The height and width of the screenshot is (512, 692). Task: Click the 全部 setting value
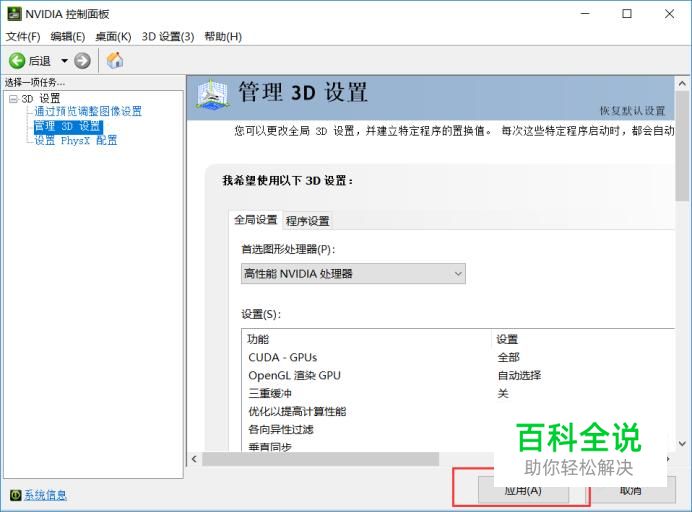pyautogui.click(x=508, y=357)
